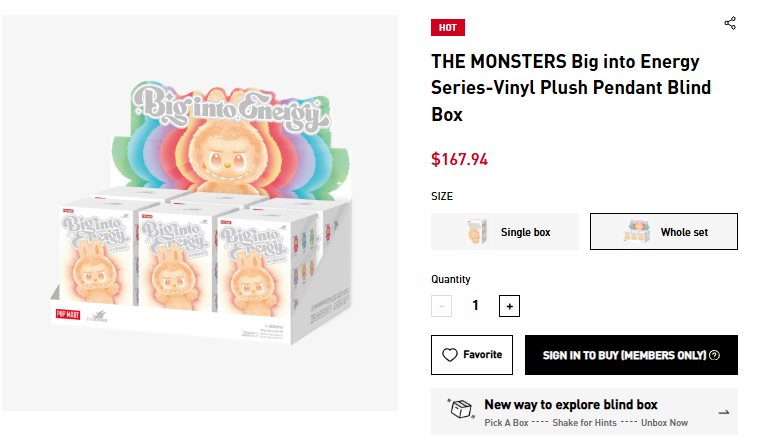
Task: Click the Whole set thumbnail icon
Action: (636, 232)
